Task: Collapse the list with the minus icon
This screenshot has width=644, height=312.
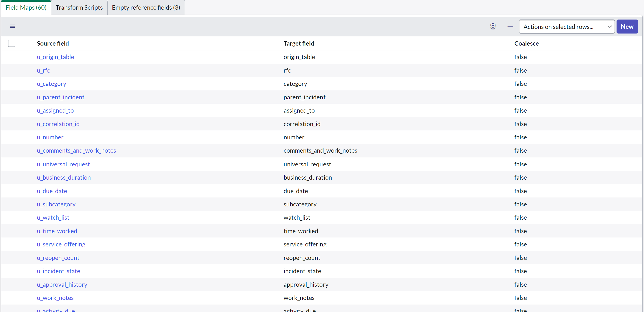Action: click(x=510, y=26)
